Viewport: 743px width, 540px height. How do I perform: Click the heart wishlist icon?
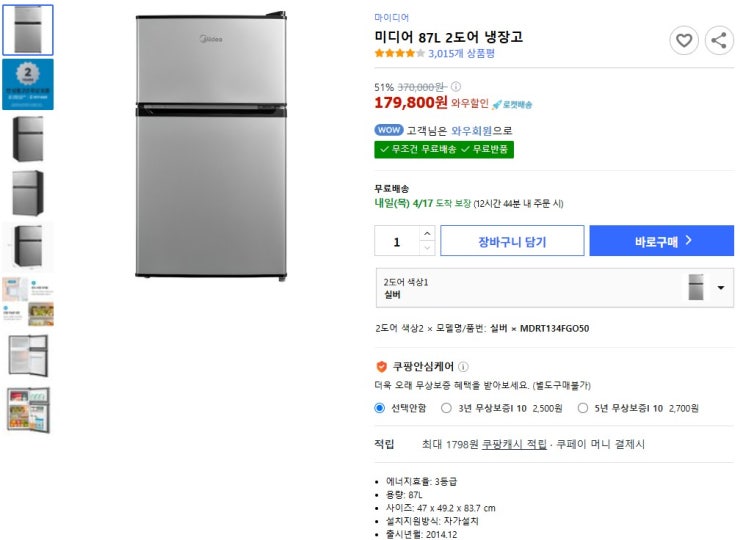coord(684,40)
